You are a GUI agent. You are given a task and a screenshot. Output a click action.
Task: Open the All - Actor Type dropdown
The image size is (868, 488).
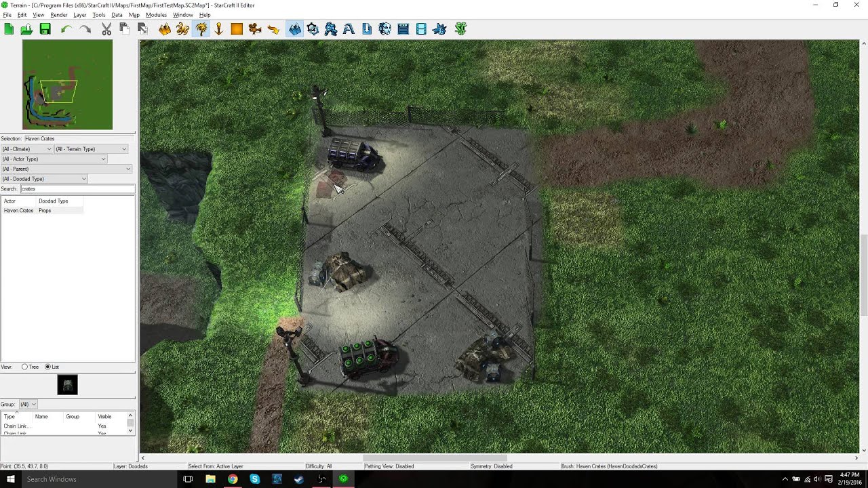point(54,159)
